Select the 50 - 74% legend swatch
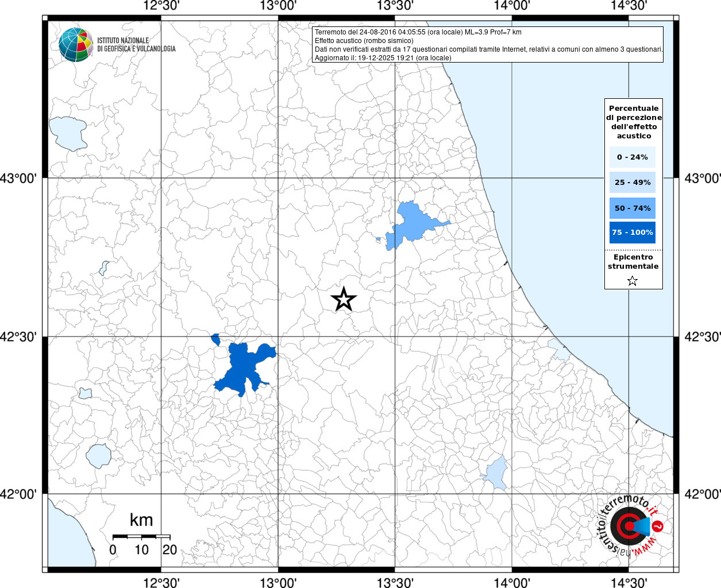This screenshot has height=588, width=721. 633,208
